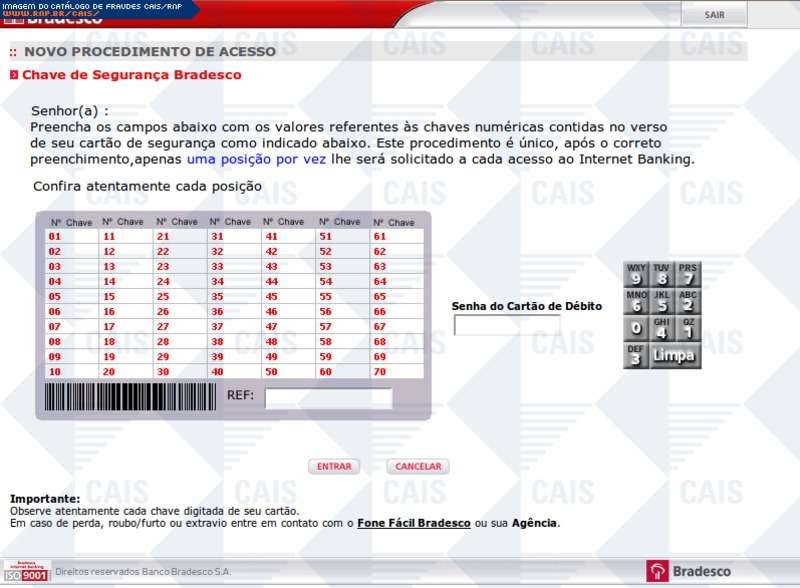The height and width of the screenshot is (588, 800).
Task: Focus the Senha do Cartão de Débito field
Action: tap(507, 325)
